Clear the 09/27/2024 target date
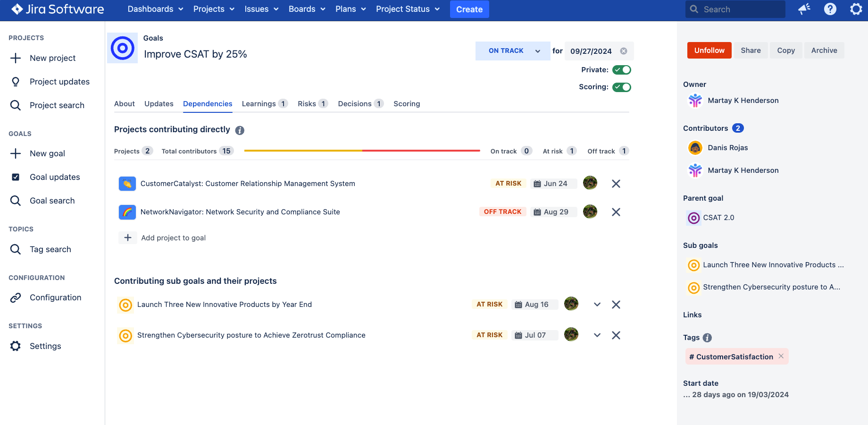Screen dimensions: 868x425 (624, 51)
